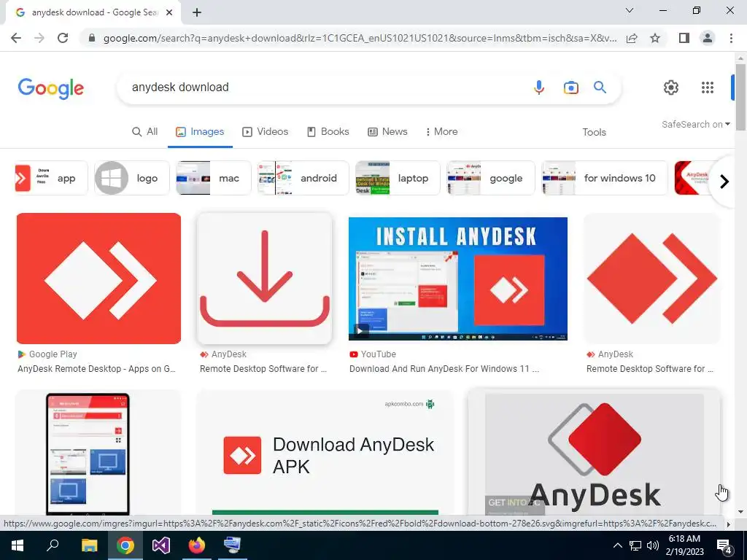Screen dimensions: 747x560
Task: Open the GET INTO PC AnyDesk image
Action: coord(594,454)
